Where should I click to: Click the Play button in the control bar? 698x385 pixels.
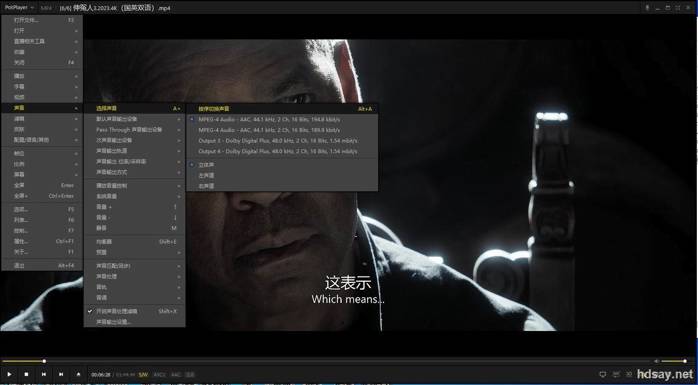coord(9,374)
